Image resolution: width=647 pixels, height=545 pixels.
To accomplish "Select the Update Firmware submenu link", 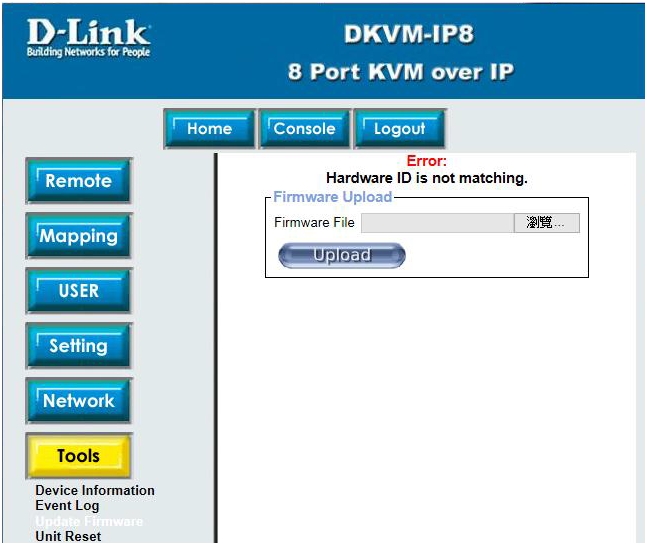I will pos(89,522).
